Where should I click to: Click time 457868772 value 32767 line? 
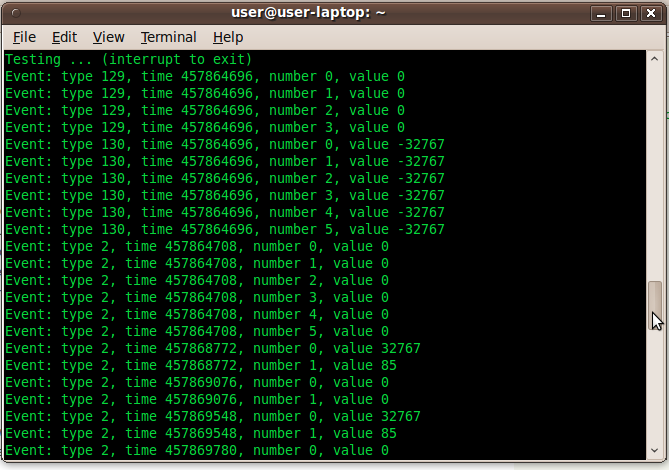pos(213,348)
